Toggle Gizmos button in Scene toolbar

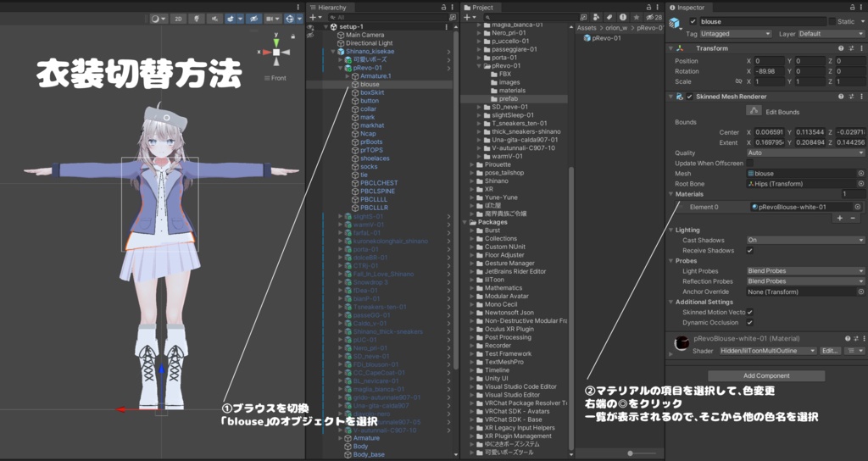click(290, 19)
